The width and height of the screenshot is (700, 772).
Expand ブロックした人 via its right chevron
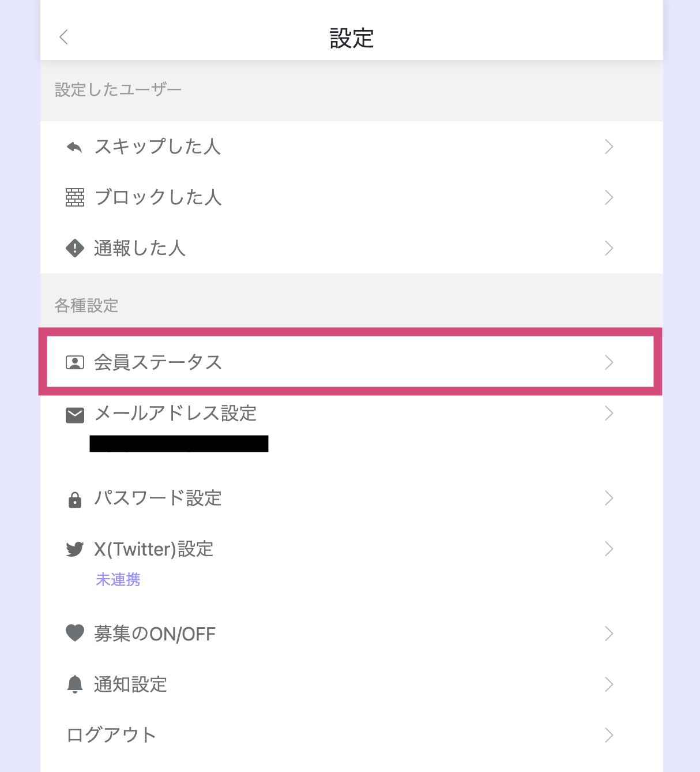point(609,197)
